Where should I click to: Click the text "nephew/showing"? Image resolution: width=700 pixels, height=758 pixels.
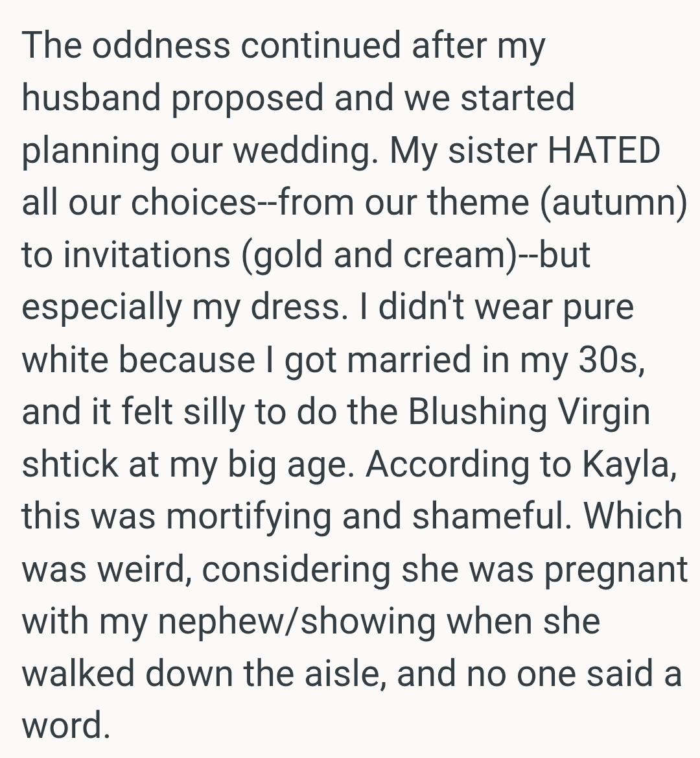(x=297, y=621)
